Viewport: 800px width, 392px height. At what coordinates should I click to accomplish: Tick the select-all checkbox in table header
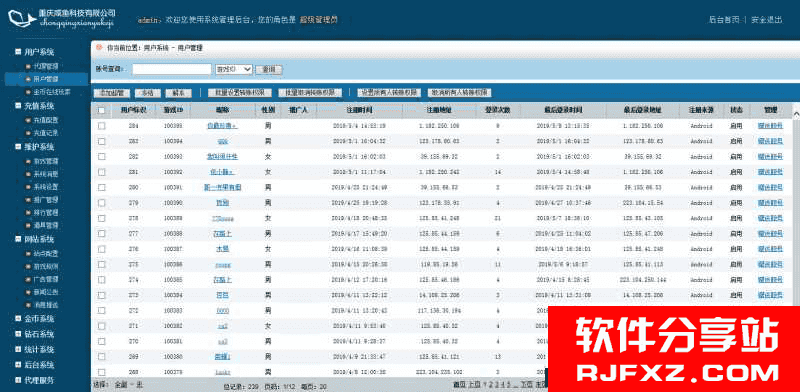pos(102,110)
